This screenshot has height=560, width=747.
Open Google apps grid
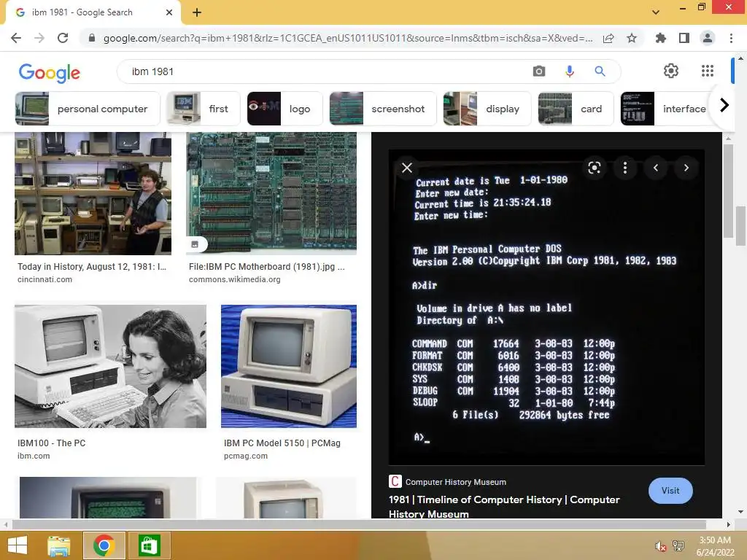click(x=708, y=71)
